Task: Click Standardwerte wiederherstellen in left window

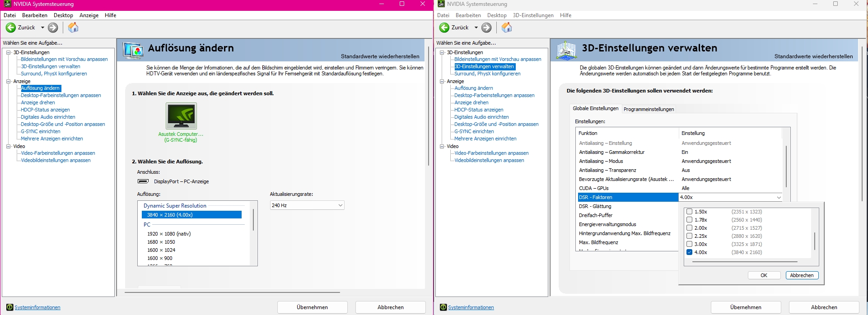Action: tap(380, 56)
